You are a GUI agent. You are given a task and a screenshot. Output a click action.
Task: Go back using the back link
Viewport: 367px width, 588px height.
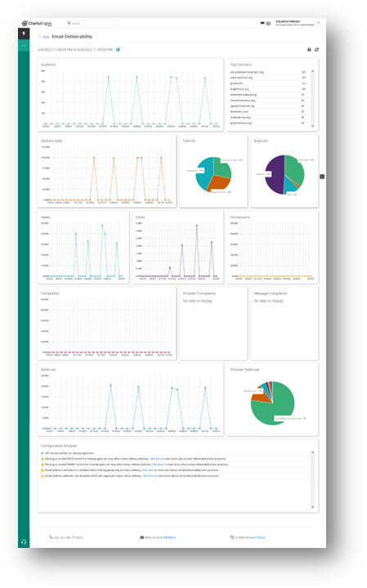coord(46,37)
